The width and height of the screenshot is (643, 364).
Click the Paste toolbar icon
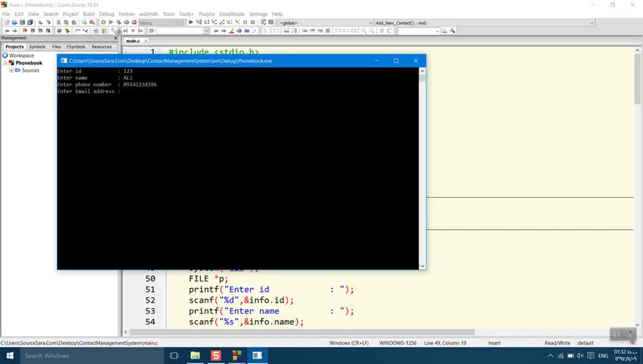pyautogui.click(x=74, y=22)
